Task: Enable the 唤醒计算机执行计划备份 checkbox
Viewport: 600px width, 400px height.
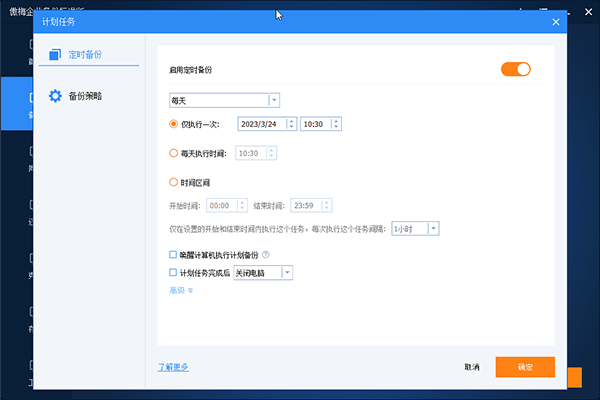Action: [x=173, y=255]
